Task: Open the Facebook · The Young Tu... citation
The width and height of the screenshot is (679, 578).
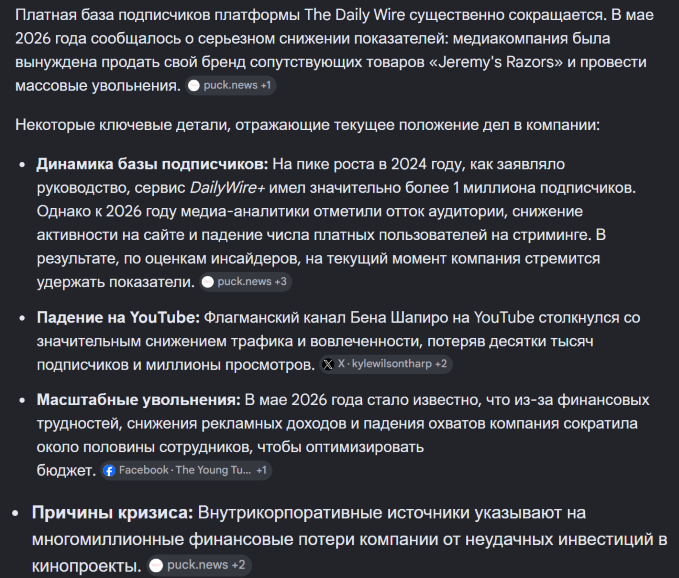Action: pos(186,470)
